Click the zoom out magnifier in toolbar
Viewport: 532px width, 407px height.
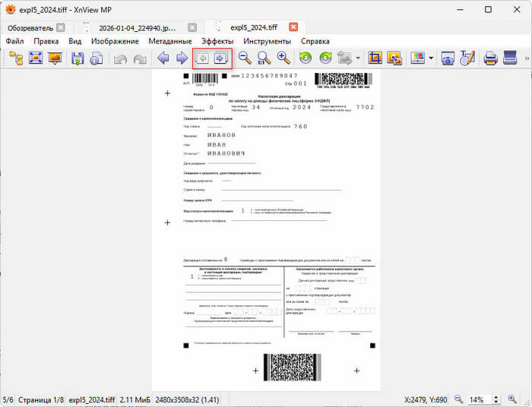(x=245, y=58)
